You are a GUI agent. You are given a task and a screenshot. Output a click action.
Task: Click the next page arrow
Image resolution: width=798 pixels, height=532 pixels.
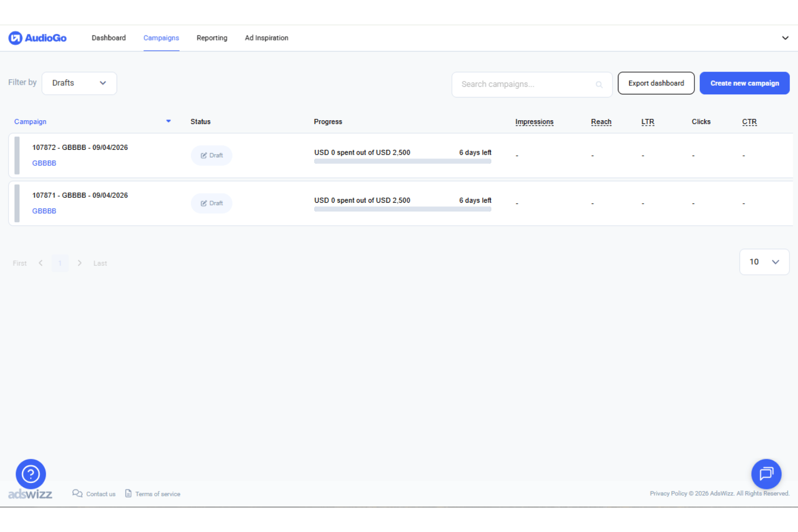coord(80,263)
